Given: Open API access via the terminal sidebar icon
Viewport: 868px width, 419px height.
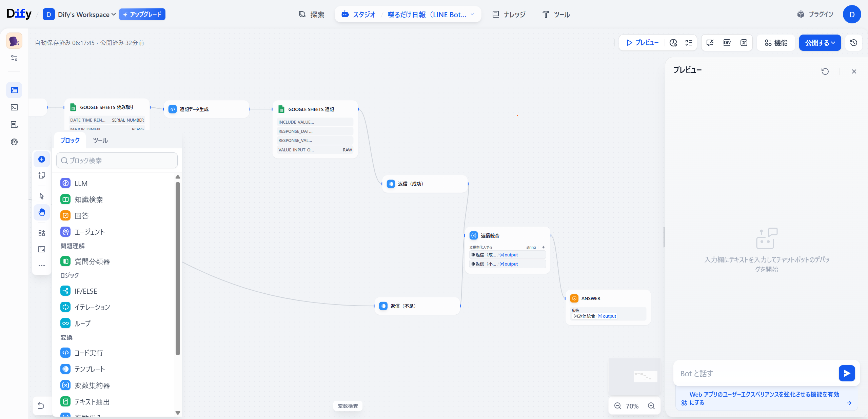Looking at the screenshot, I should coord(14,107).
